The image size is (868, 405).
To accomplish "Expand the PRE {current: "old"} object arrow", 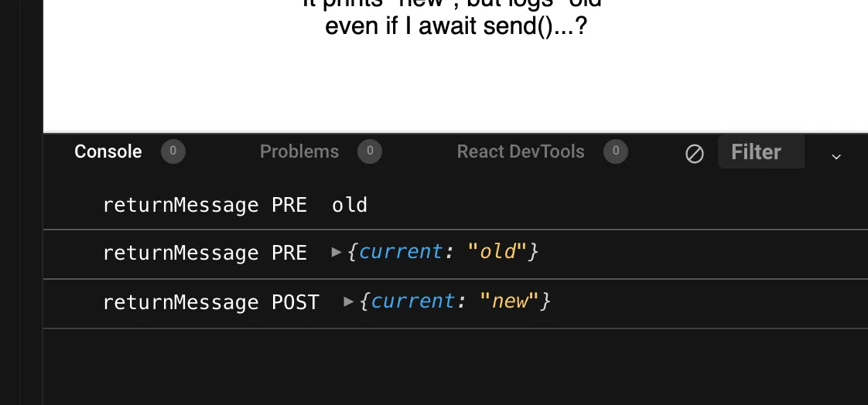I will pyautogui.click(x=336, y=252).
